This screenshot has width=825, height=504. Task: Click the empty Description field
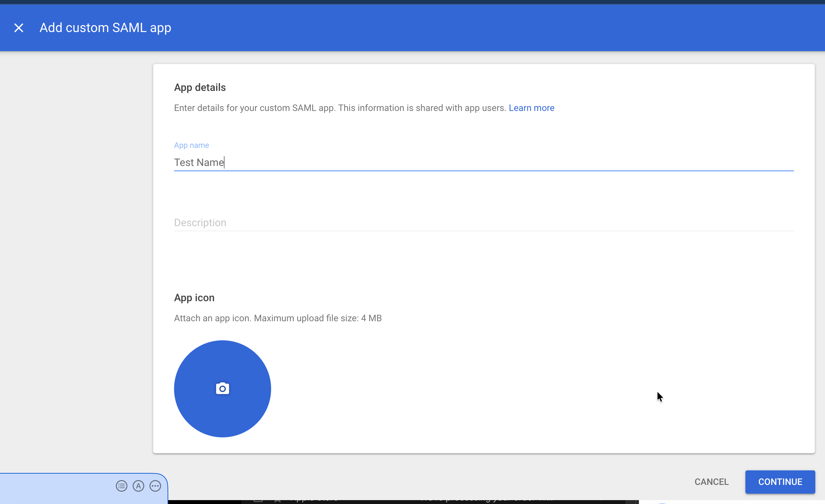click(402, 222)
